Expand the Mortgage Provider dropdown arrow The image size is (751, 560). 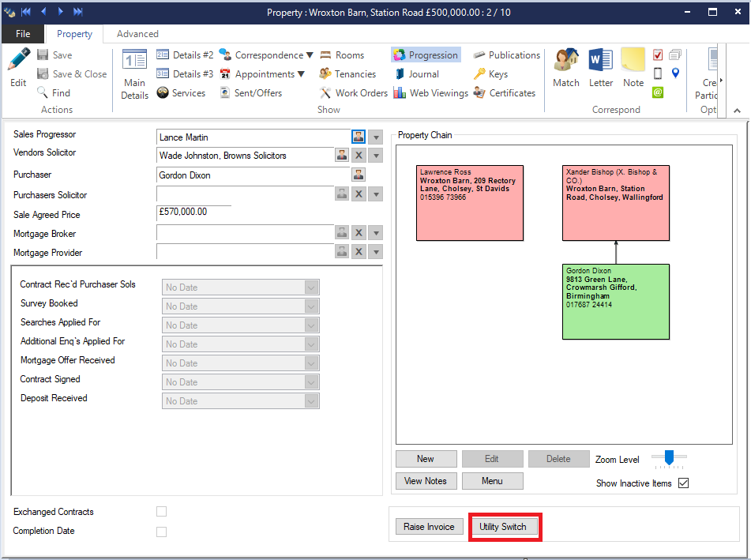376,252
